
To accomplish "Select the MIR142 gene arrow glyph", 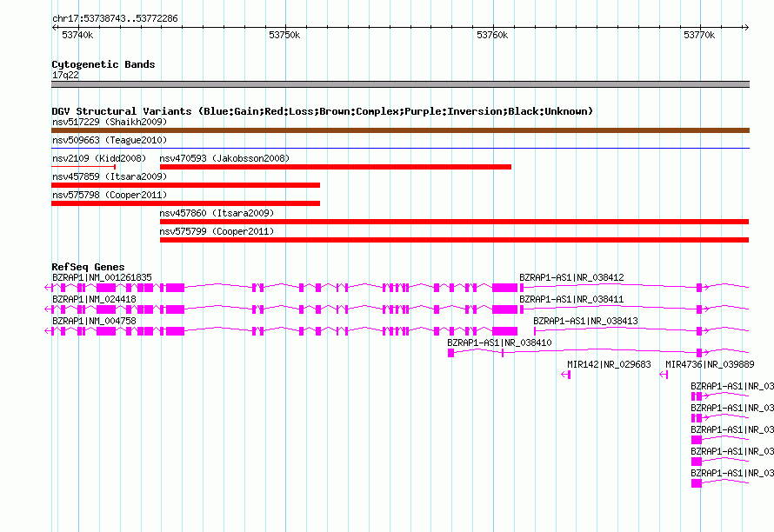I will coord(565,375).
